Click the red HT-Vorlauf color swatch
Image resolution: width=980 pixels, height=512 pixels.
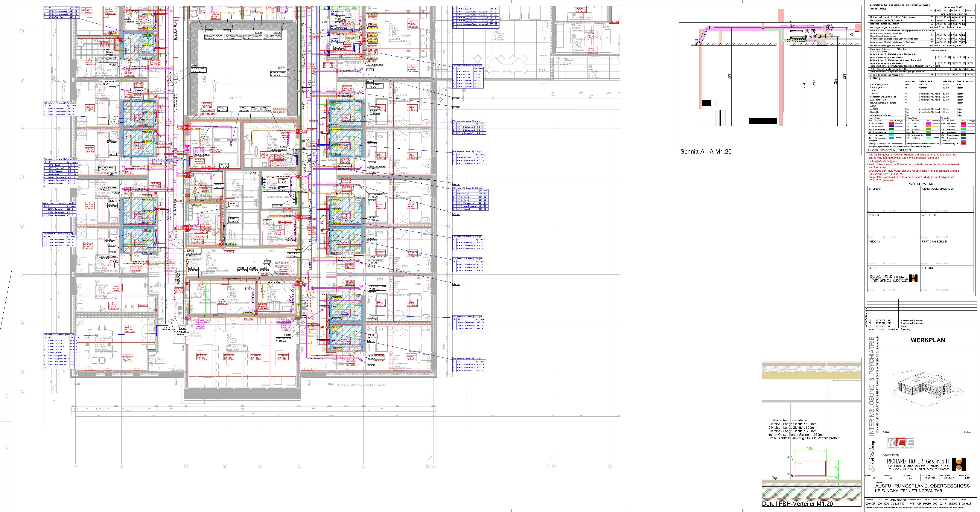(891, 124)
